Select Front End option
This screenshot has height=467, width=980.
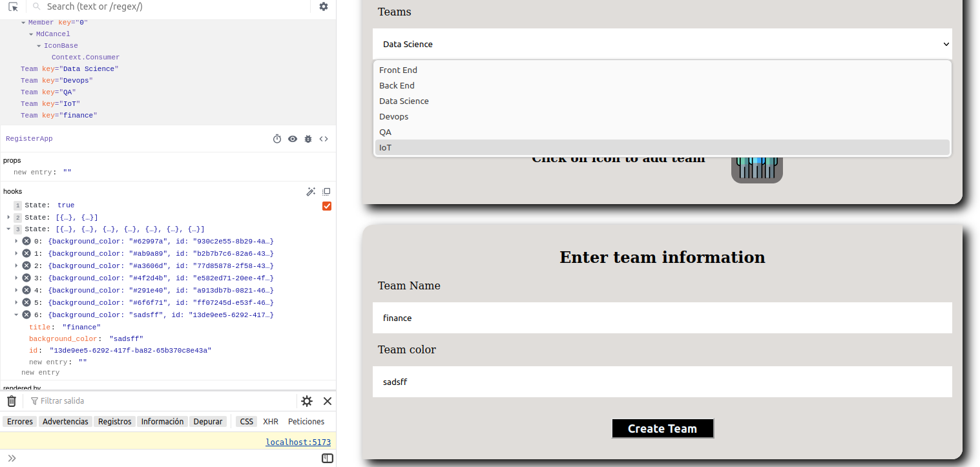[662, 70]
